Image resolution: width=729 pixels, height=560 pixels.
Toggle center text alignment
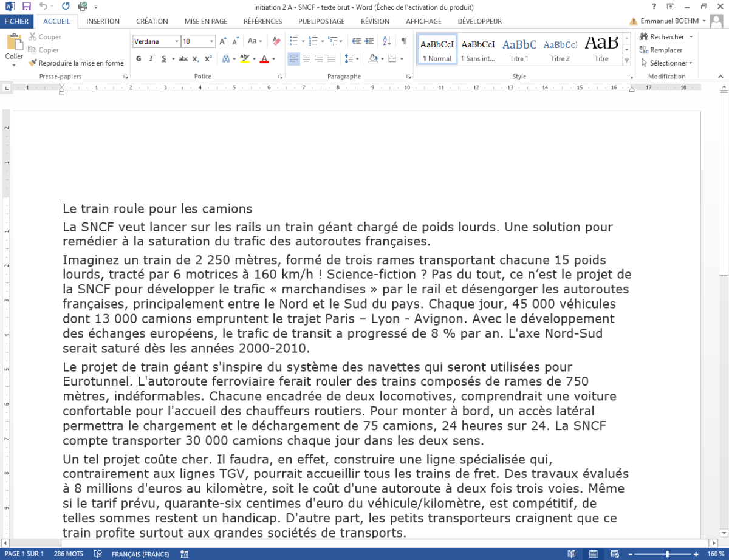306,59
